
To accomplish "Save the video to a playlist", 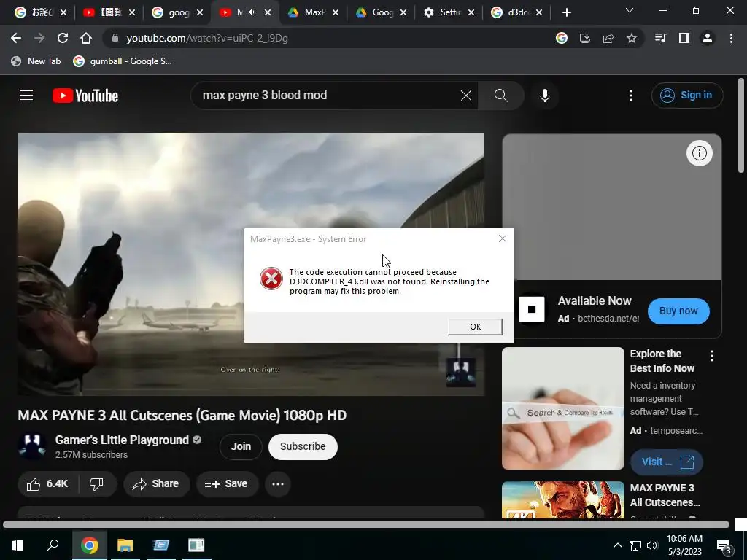I will 227,484.
